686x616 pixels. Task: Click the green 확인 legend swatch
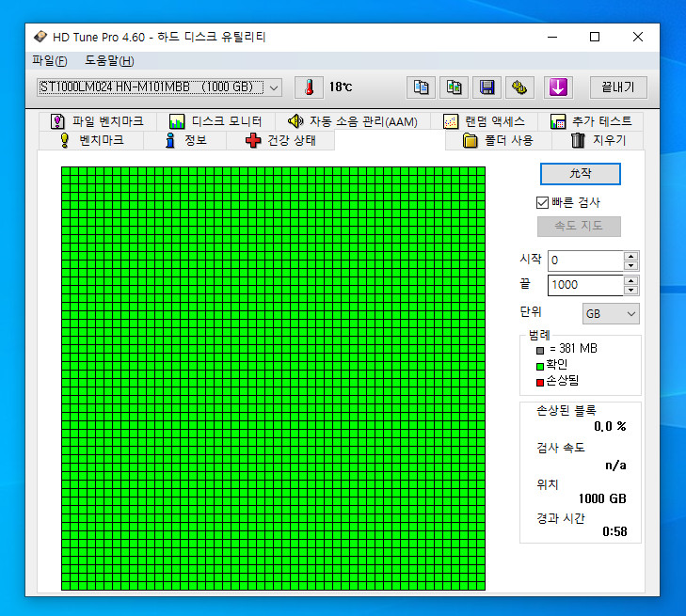pyautogui.click(x=540, y=367)
